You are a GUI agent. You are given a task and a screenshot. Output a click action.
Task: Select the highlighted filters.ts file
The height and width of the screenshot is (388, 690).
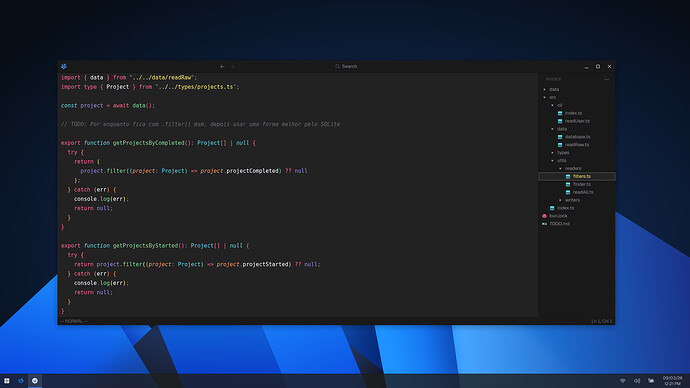point(576,176)
